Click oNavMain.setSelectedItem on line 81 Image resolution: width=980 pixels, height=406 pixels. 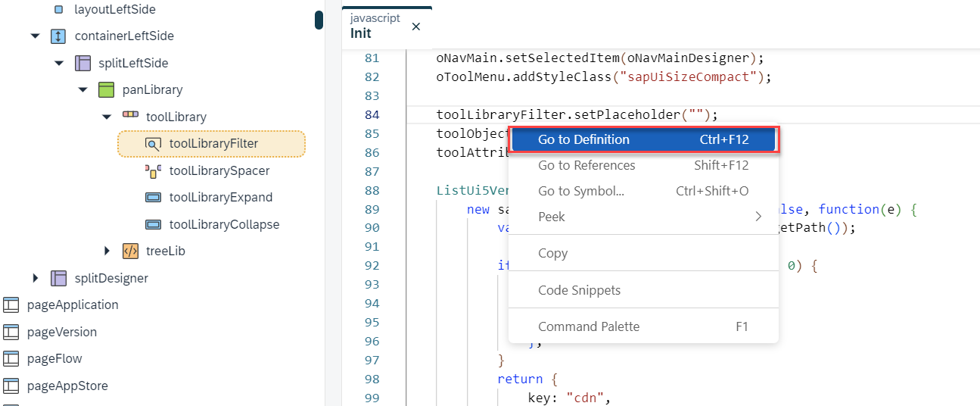(527, 58)
